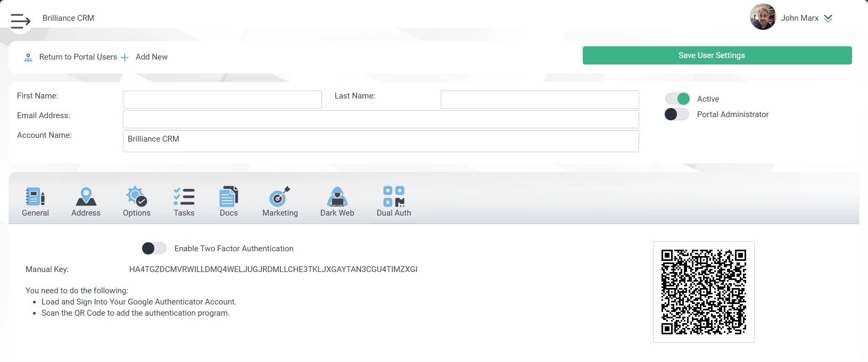Select the Tasks checklist icon
Image resolution: width=868 pixels, height=362 pixels.
[184, 197]
